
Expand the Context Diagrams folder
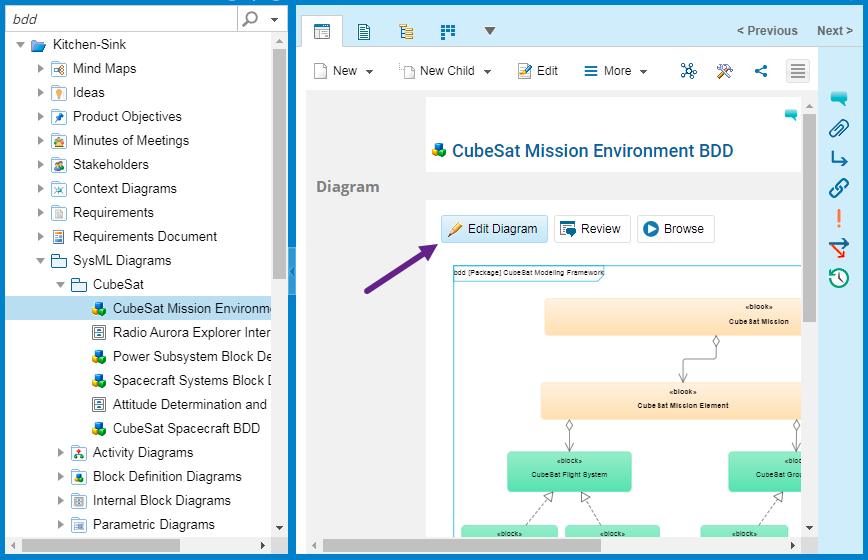click(x=40, y=189)
